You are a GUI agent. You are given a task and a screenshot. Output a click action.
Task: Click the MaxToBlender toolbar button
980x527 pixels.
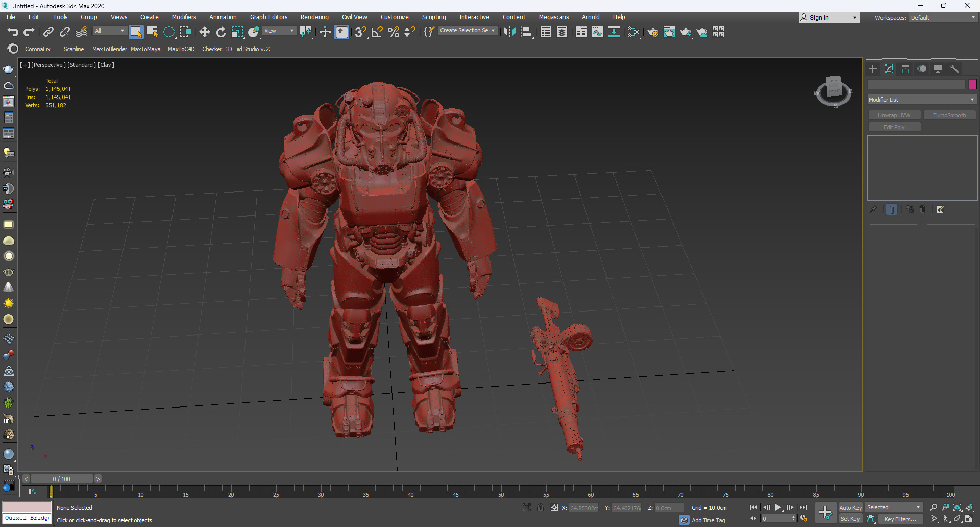coord(109,49)
